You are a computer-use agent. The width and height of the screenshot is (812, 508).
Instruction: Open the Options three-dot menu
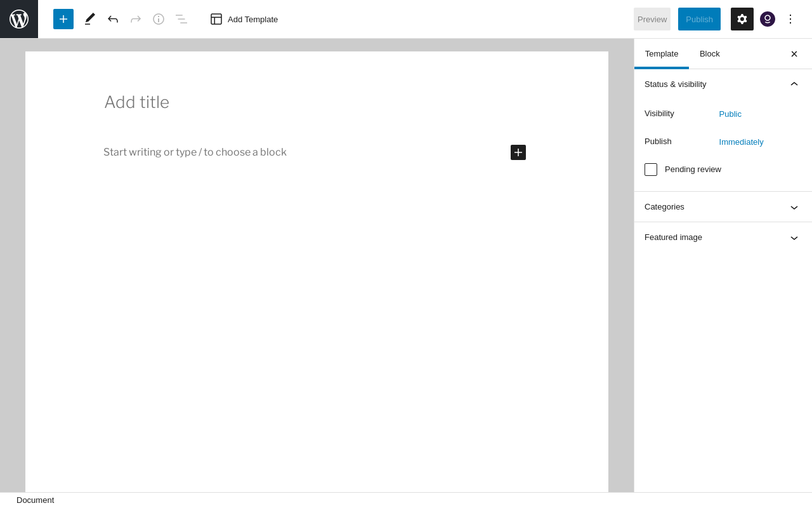pos(790,19)
